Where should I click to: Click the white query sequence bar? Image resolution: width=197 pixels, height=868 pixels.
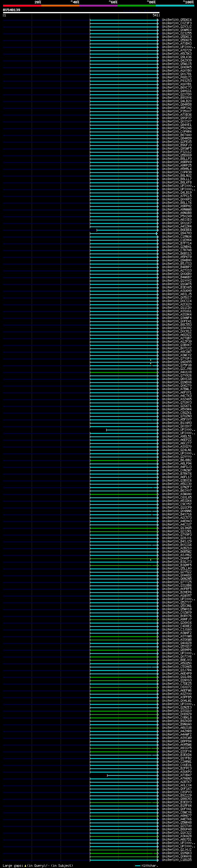(x=81, y=13)
